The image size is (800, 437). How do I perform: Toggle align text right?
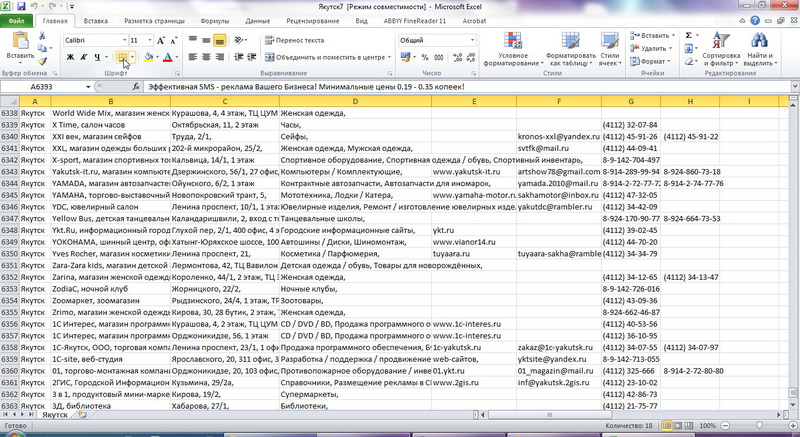220,57
